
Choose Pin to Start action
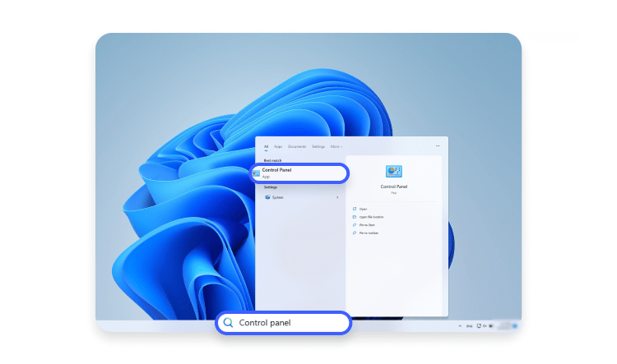tap(367, 225)
